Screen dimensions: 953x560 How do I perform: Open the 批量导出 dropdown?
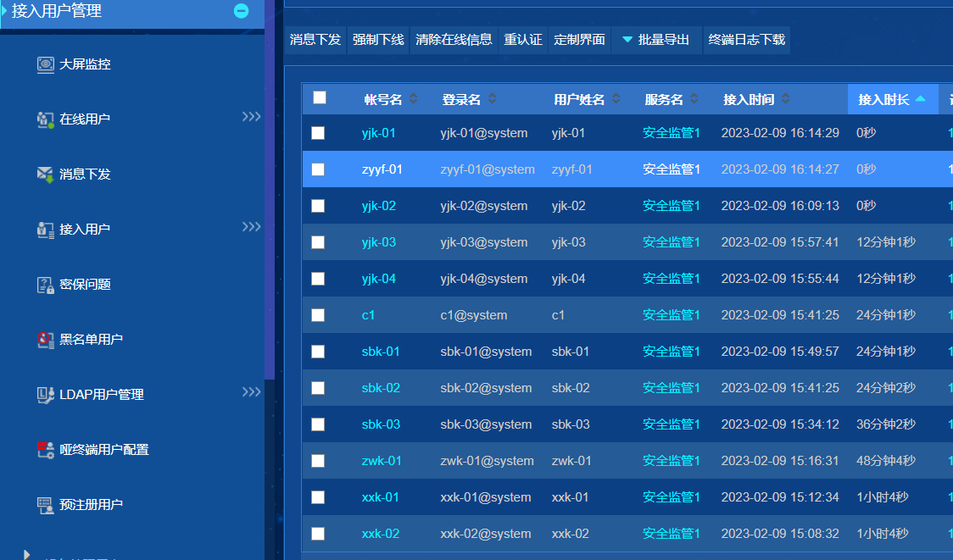click(x=656, y=40)
